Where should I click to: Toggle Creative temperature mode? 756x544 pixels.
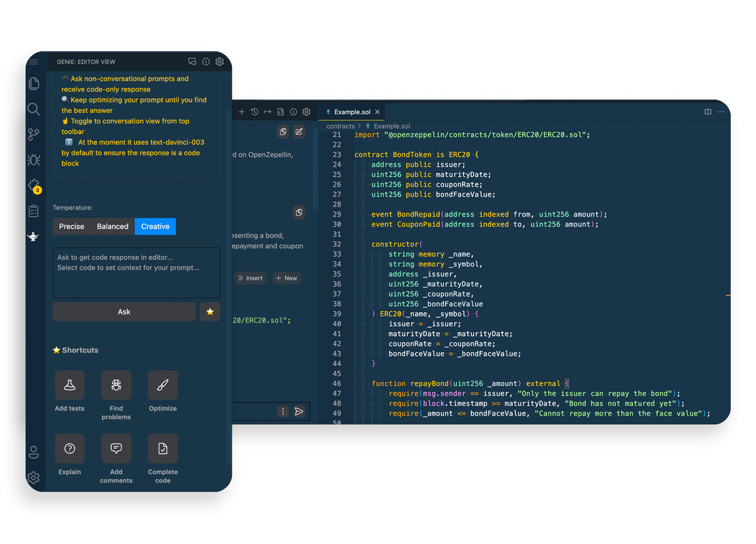tap(155, 226)
